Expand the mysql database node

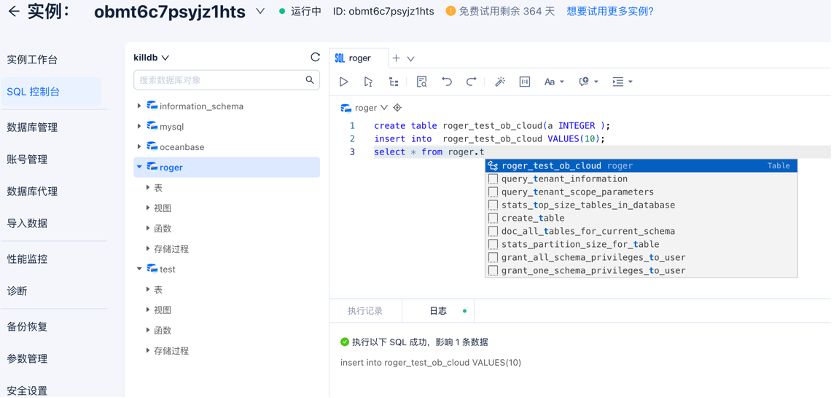coord(139,126)
